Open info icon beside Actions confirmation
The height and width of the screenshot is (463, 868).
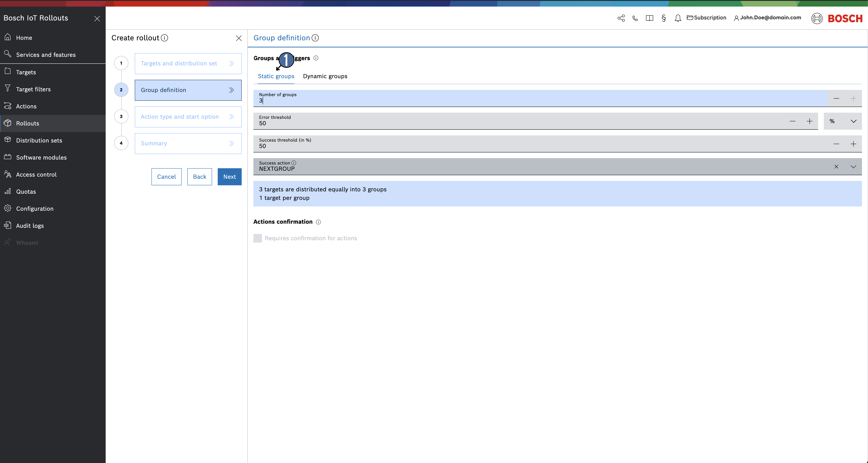[x=318, y=222]
